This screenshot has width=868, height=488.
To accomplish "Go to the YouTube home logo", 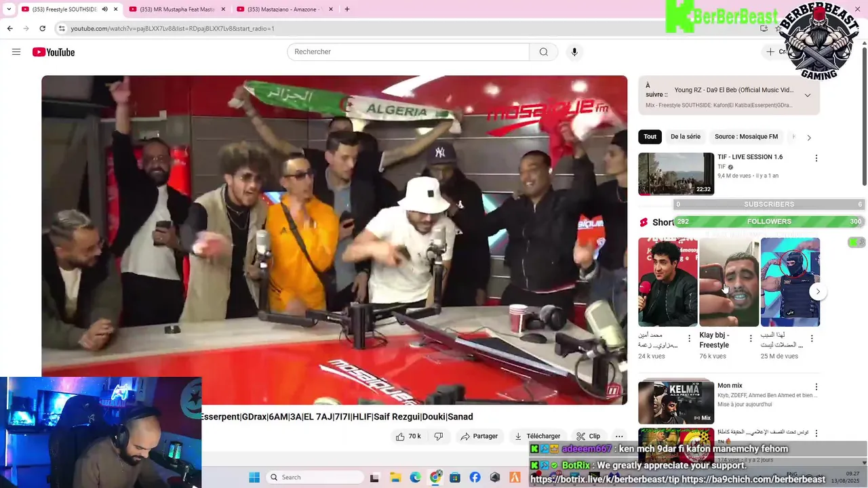I will (x=53, y=52).
